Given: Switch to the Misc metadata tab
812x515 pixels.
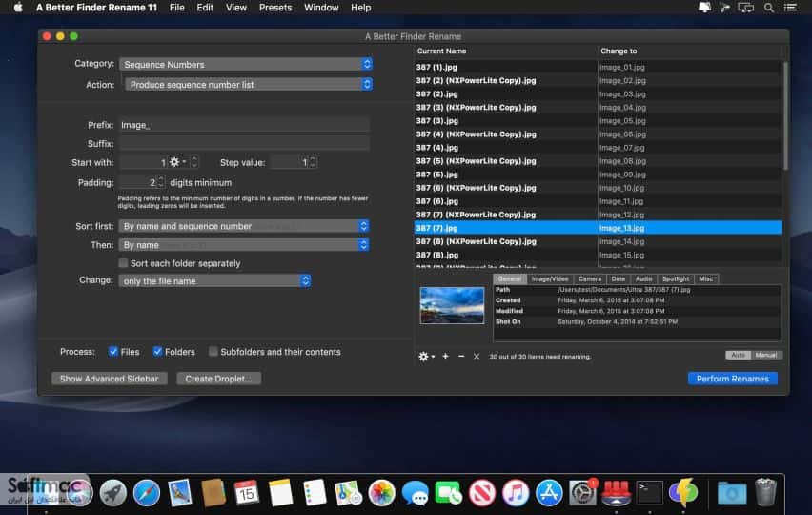Looking at the screenshot, I should 706,278.
